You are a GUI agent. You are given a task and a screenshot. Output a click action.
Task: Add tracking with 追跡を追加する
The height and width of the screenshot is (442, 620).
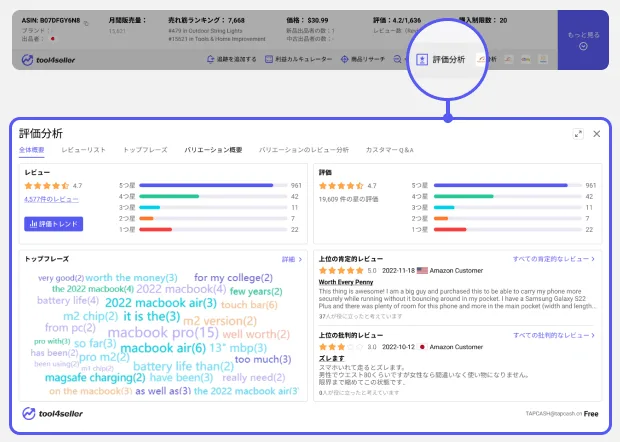(232, 59)
